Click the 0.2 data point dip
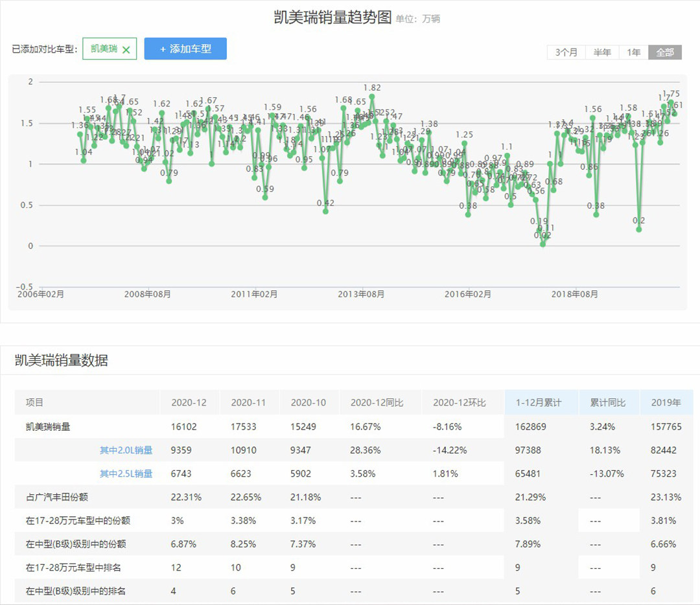Screen dimensions: 700x605 click(x=639, y=229)
